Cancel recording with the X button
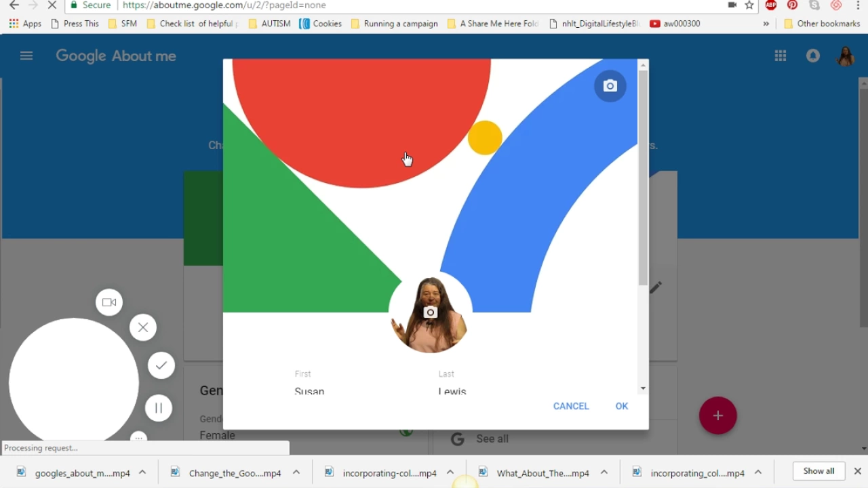The height and width of the screenshot is (488, 868). [143, 327]
